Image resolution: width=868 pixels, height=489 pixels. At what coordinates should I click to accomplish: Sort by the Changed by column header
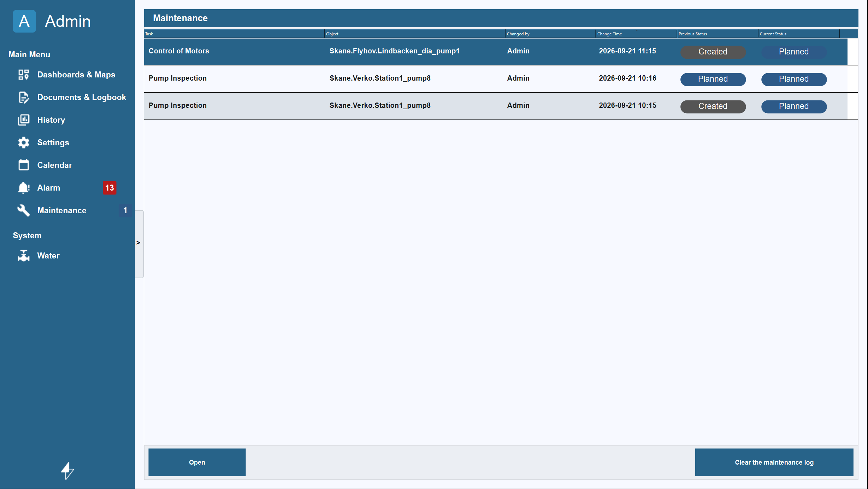(550, 34)
